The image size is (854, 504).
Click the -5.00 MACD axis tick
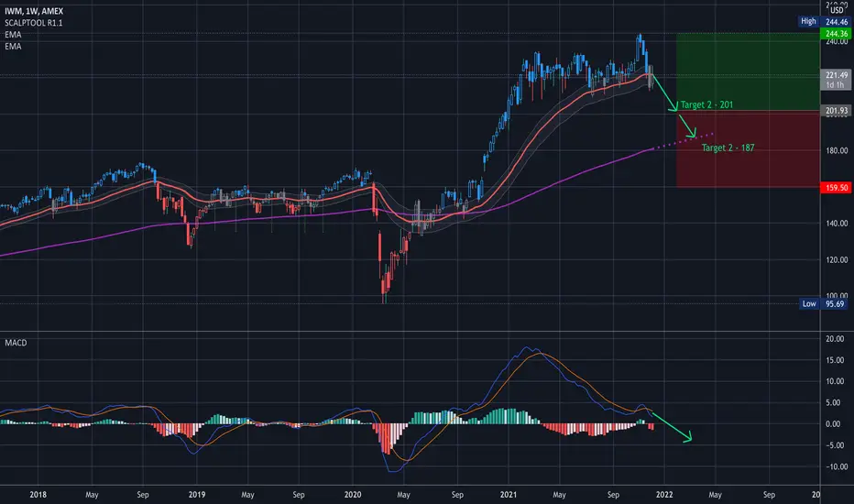[835, 445]
